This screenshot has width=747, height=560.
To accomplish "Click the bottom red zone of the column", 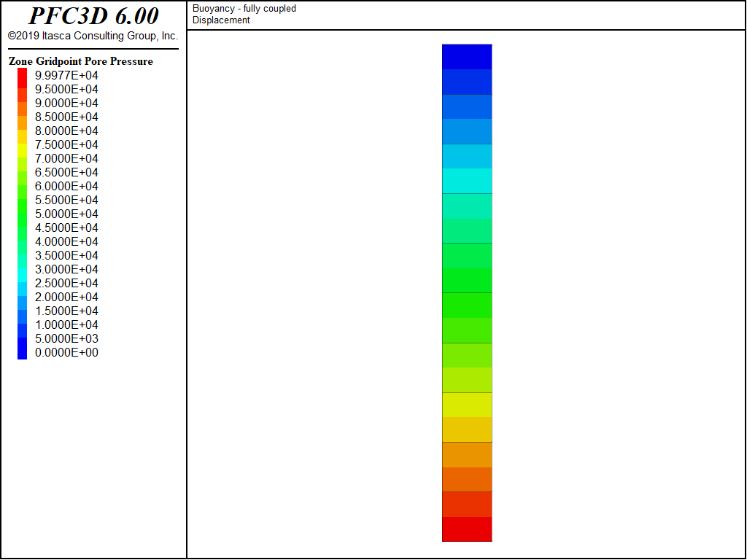I will pos(467,529).
